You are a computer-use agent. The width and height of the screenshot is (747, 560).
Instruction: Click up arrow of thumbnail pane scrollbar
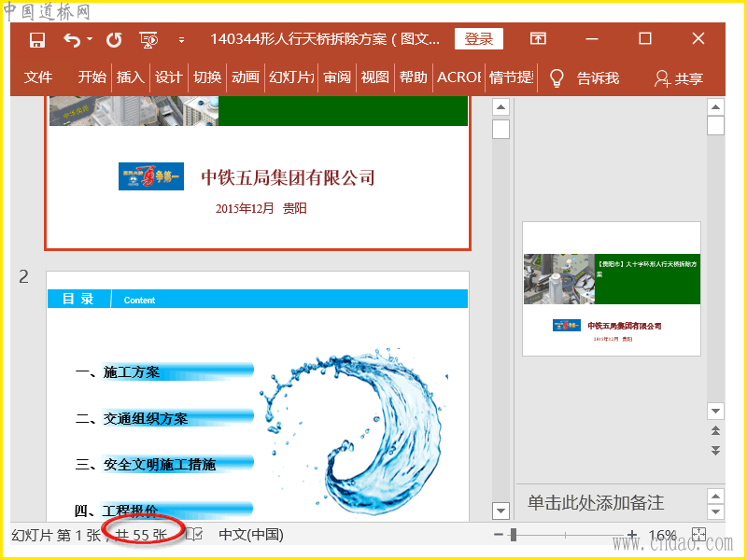[x=500, y=107]
